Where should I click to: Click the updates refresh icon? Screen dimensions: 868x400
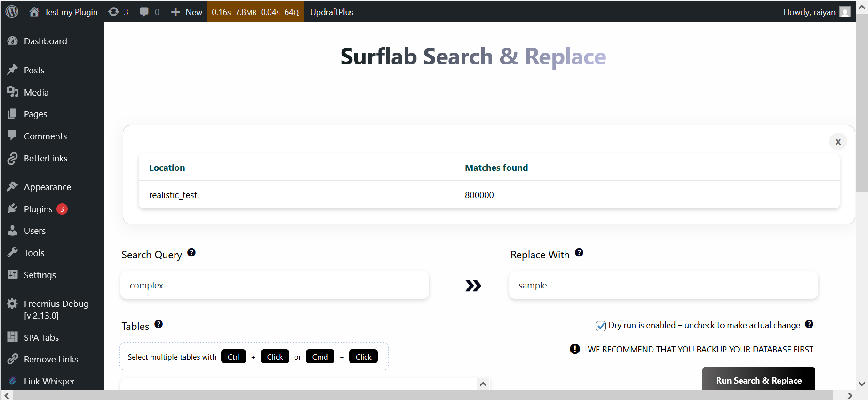[113, 12]
